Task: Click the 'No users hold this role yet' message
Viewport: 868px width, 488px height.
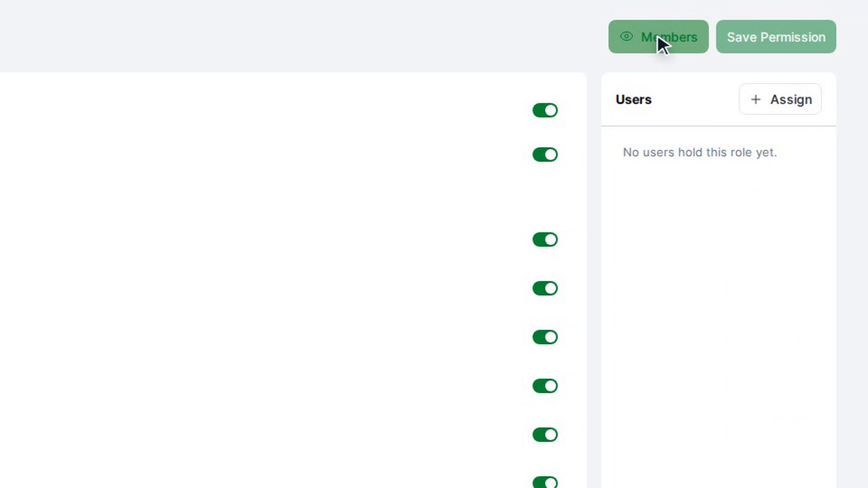Action: coord(699,152)
